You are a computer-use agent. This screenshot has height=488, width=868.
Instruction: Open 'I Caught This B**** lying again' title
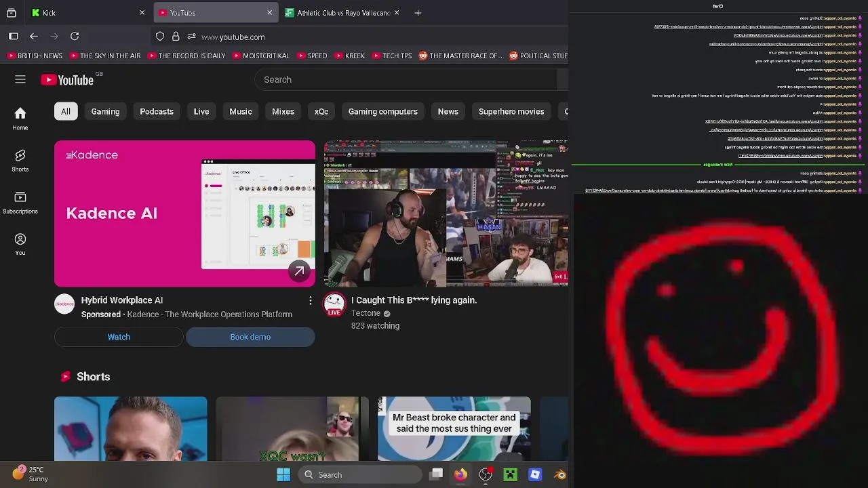tap(414, 300)
